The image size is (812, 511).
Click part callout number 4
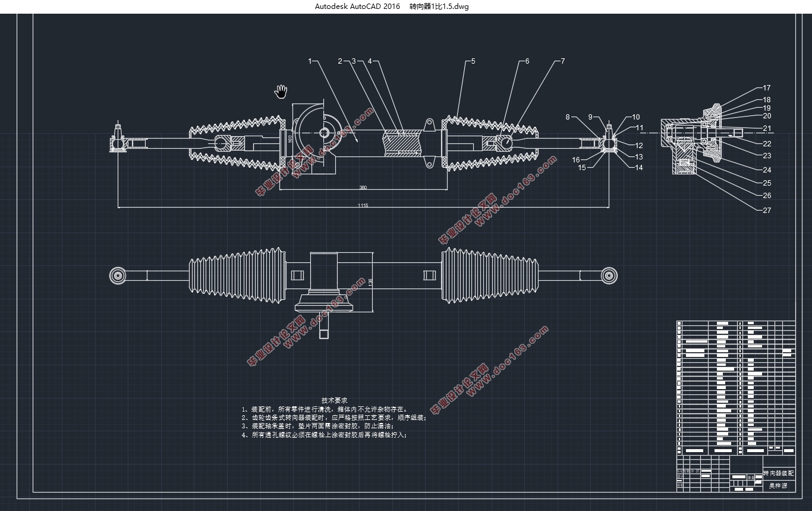pyautogui.click(x=369, y=61)
